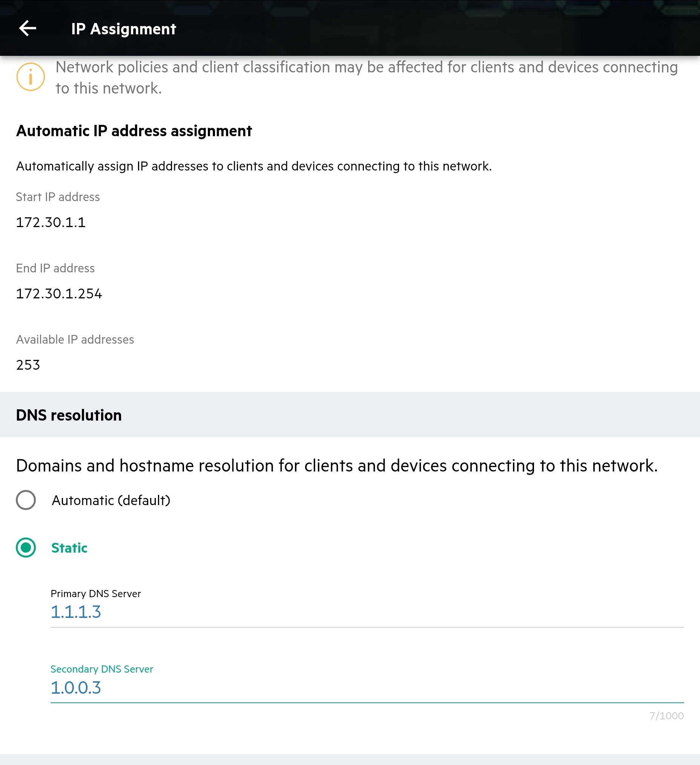The height and width of the screenshot is (765, 700).
Task: Click the Automatic (default) label text
Action: (x=111, y=500)
